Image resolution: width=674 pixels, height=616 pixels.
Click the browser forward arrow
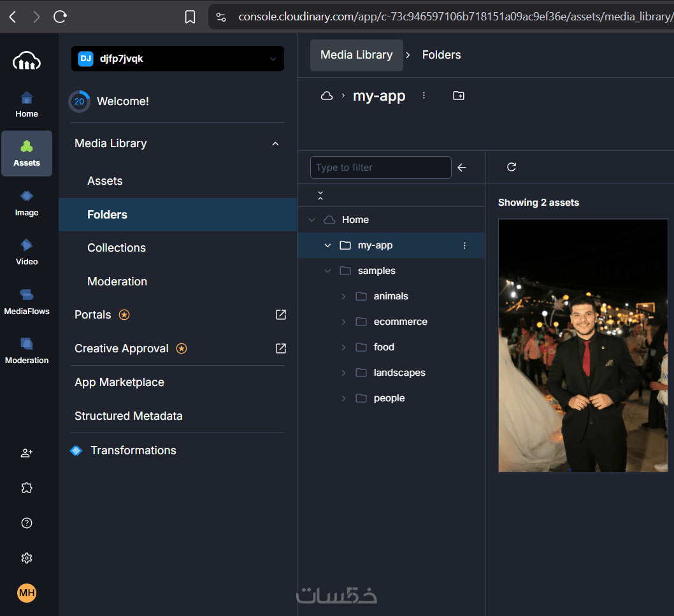(36, 17)
